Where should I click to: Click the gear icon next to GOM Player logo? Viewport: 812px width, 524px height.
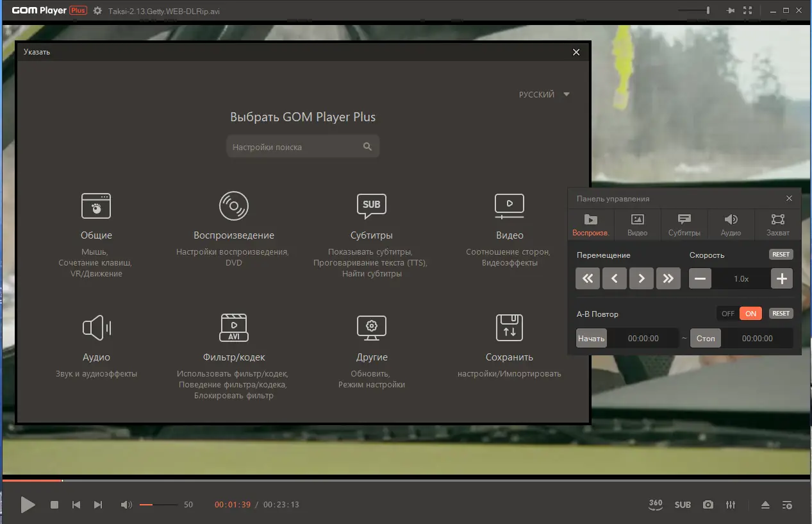(97, 11)
